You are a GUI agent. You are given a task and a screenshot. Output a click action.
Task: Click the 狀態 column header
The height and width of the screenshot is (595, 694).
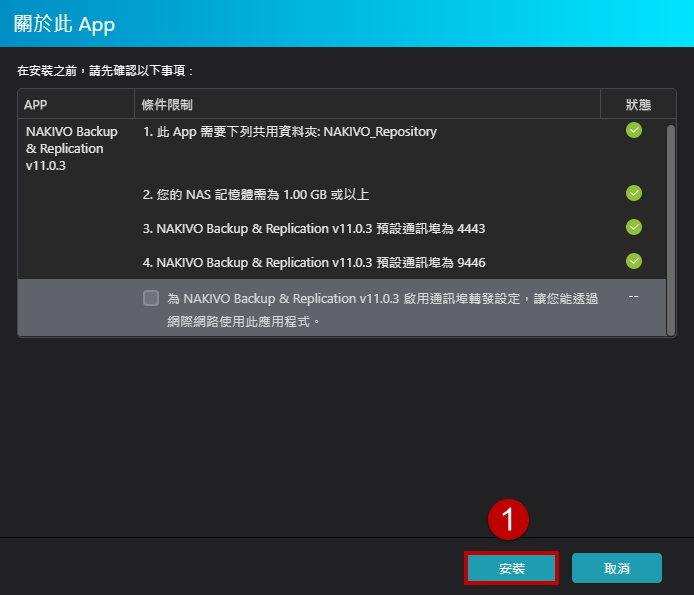click(638, 104)
